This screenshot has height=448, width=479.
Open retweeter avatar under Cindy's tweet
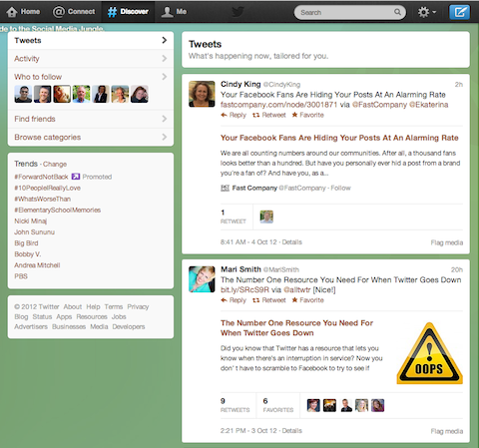[x=266, y=217]
